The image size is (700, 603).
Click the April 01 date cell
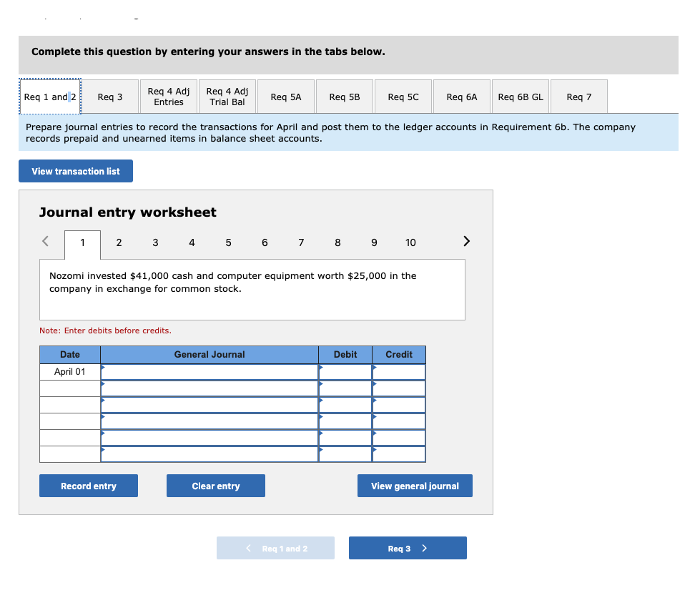70,372
